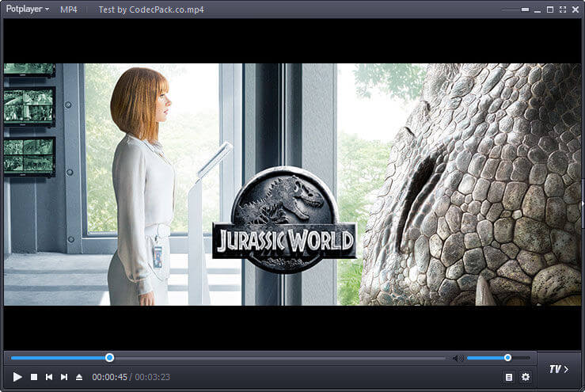Image resolution: width=585 pixels, height=392 pixels.
Task: Open the Potplayer main menu dropdown
Action: [x=27, y=9]
